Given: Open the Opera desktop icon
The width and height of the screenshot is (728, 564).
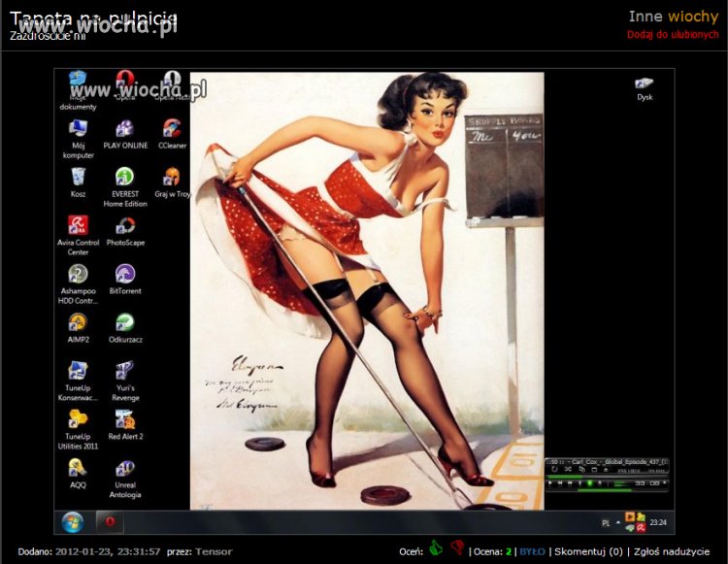Looking at the screenshot, I should coord(125,85).
